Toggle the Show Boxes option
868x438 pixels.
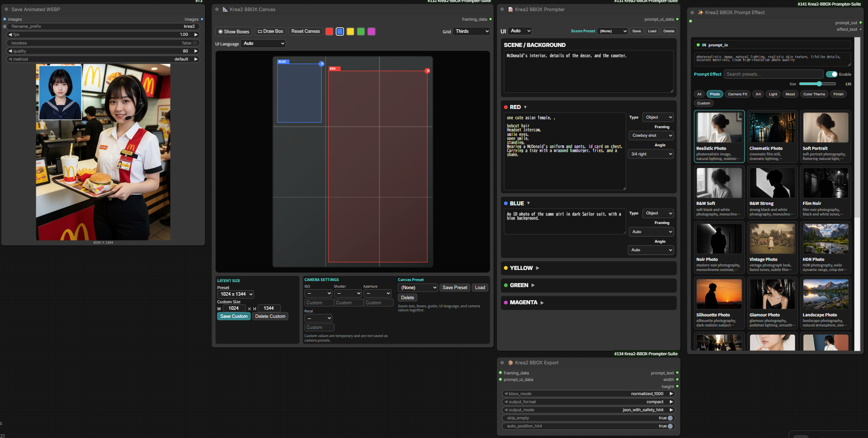click(x=233, y=31)
